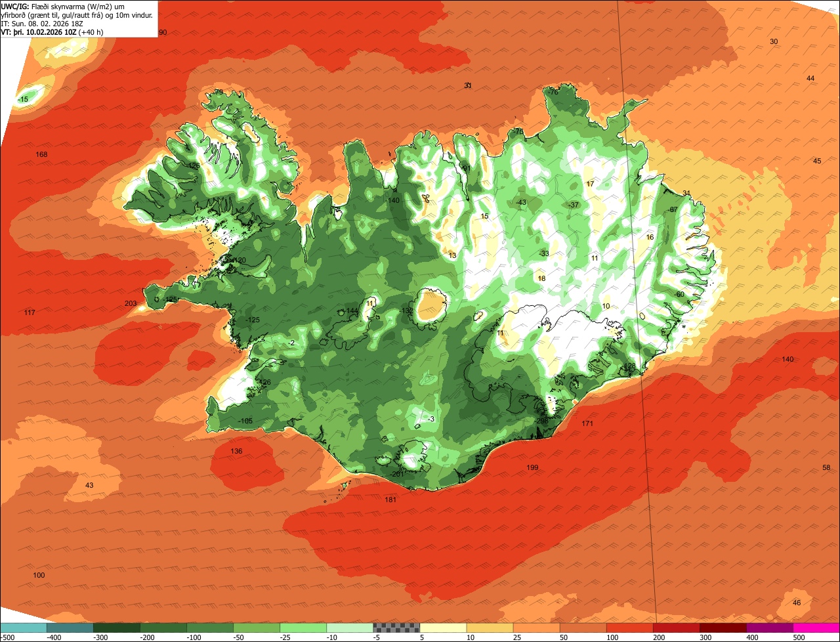Click the '199' flux value label
The image size is (840, 642).
coord(532,467)
